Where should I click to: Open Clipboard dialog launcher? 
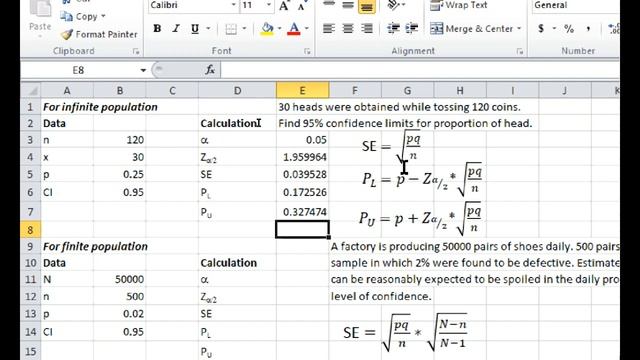pyautogui.click(x=136, y=51)
